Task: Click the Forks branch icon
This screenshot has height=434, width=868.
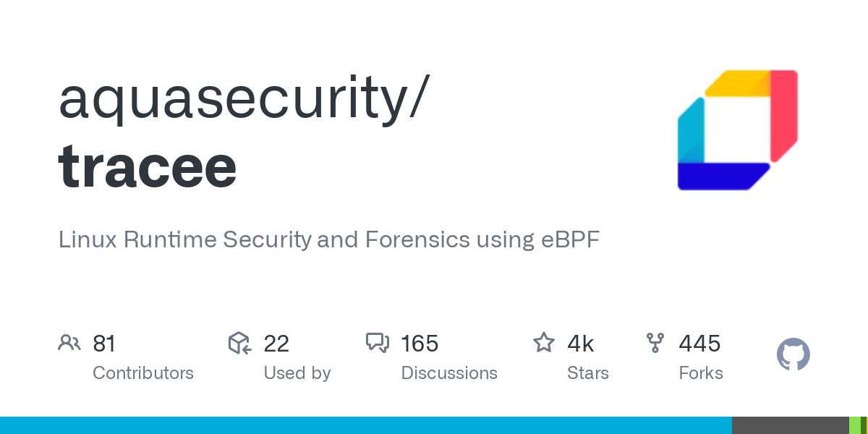Action: (655, 343)
